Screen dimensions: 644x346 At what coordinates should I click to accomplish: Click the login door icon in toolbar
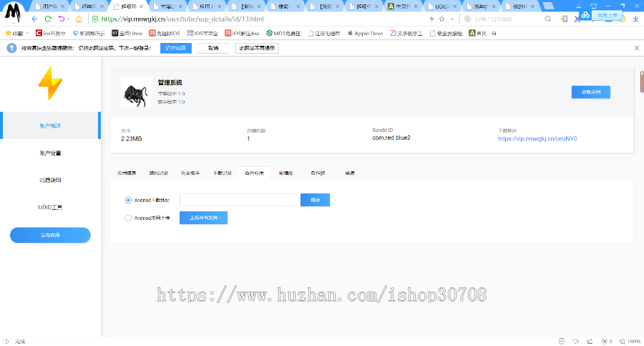(565, 19)
